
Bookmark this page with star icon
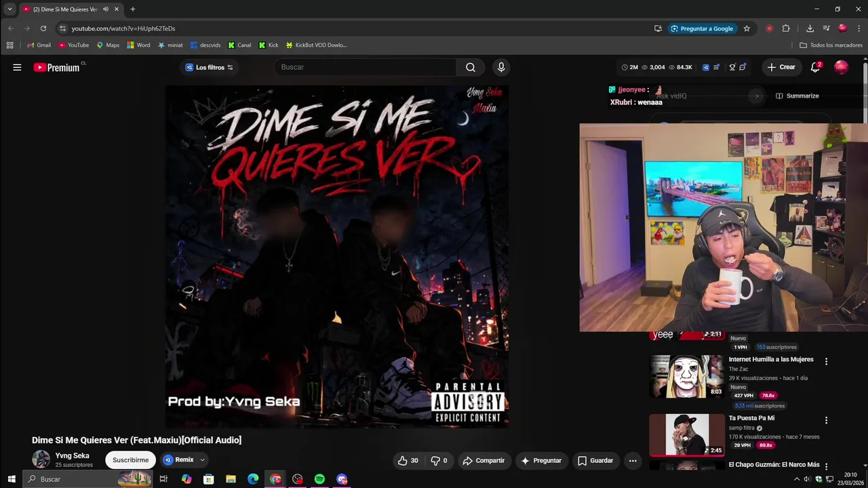(747, 28)
